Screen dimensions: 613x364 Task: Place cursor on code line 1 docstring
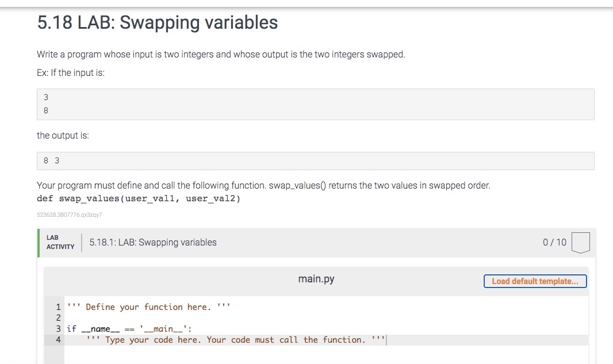[148, 307]
